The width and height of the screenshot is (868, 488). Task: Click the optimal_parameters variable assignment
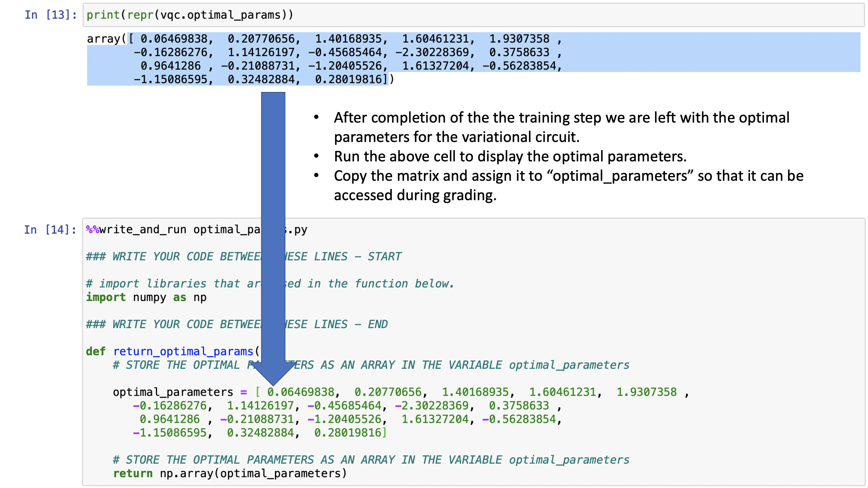pyautogui.click(x=173, y=392)
